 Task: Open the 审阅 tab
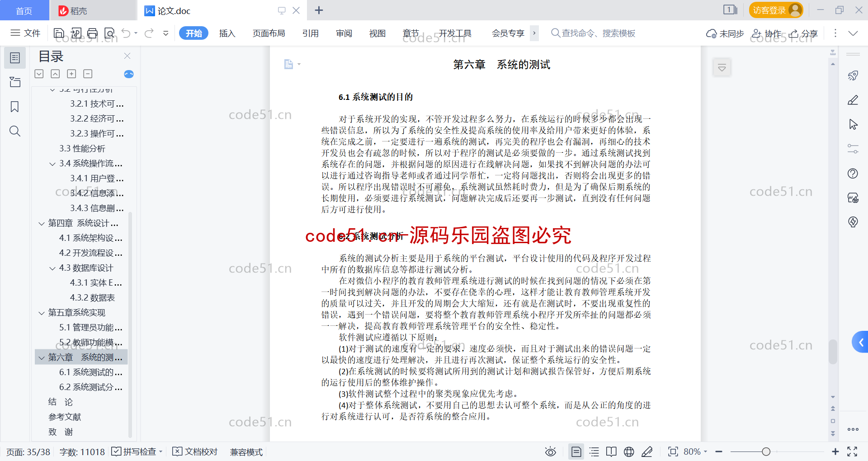[x=344, y=33]
